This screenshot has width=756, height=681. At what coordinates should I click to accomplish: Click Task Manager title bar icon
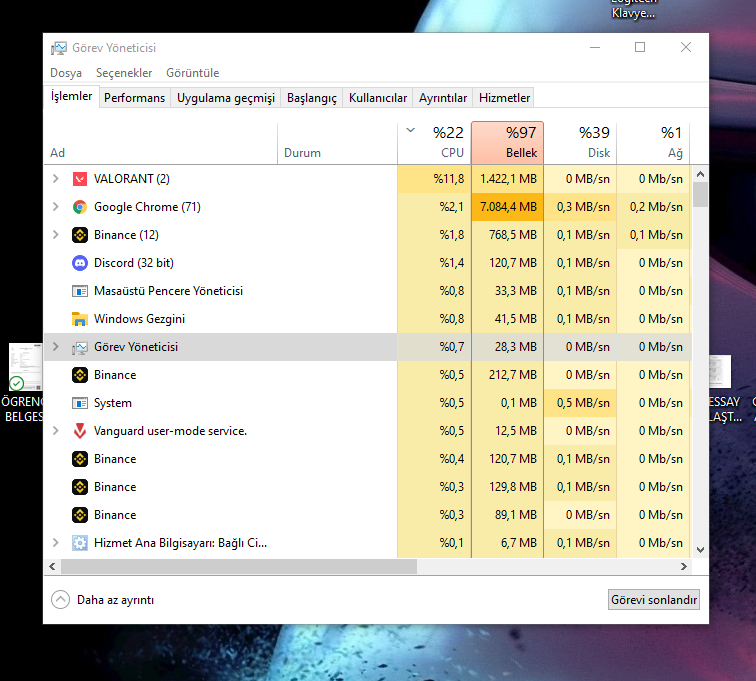(x=59, y=48)
